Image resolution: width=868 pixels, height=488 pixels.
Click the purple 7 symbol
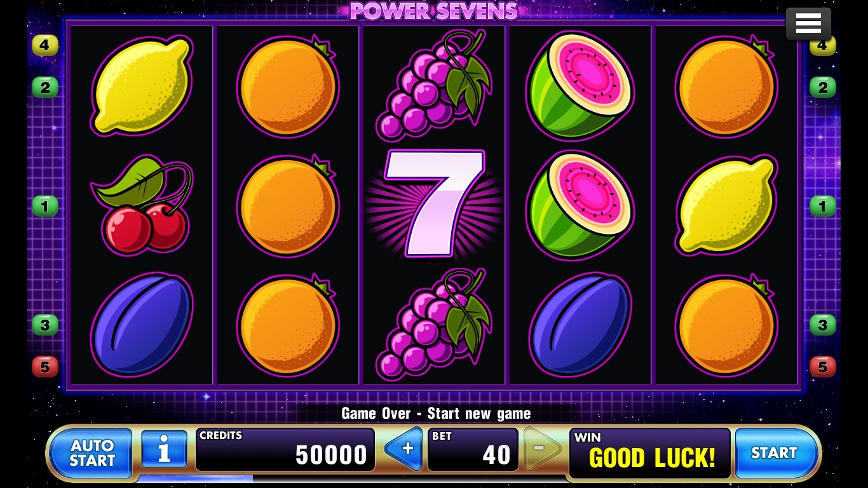click(435, 205)
